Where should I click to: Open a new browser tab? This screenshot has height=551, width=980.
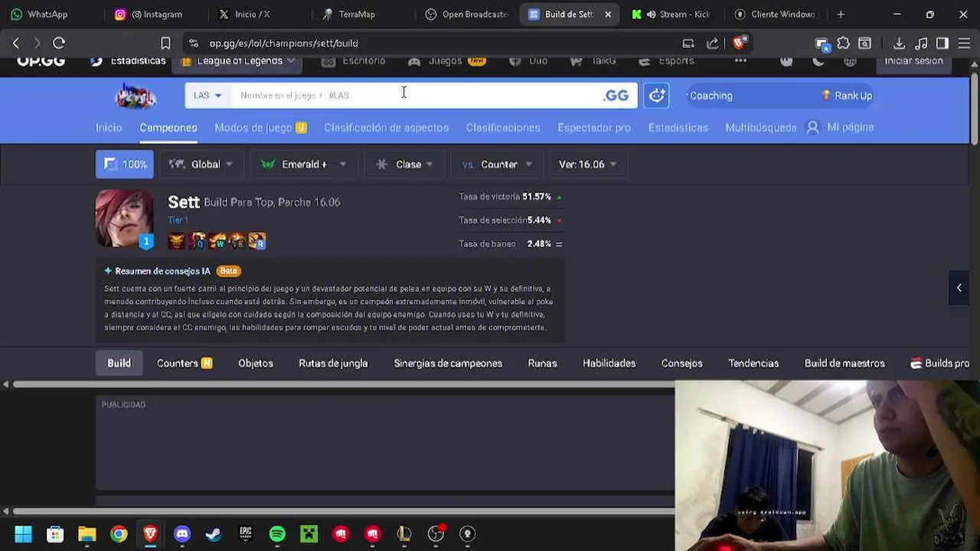[841, 14]
